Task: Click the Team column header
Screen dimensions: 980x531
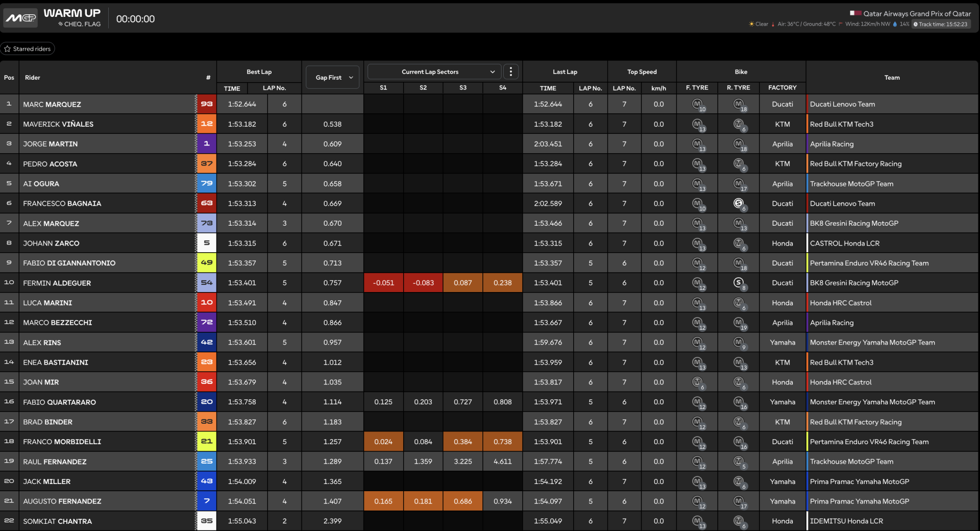Action: coord(892,78)
